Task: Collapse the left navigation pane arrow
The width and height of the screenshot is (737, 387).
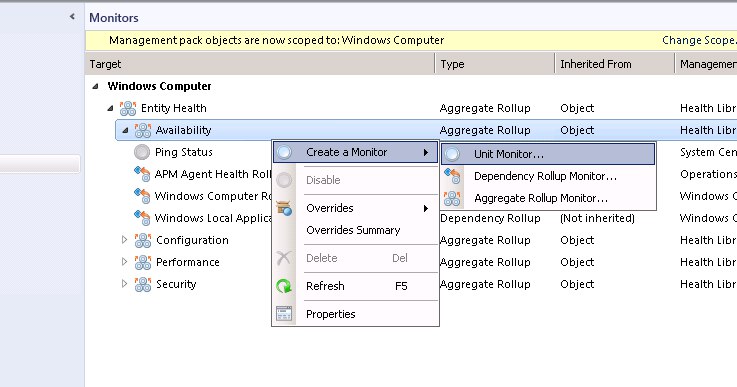Action: point(72,17)
